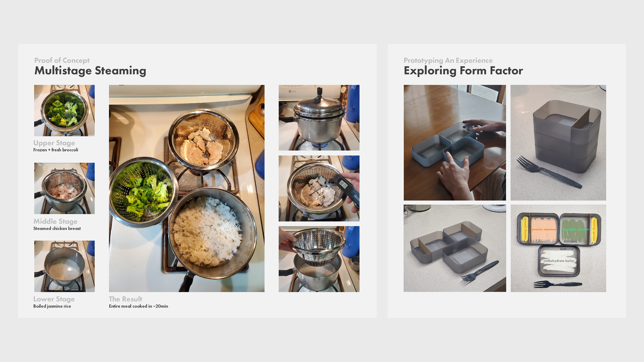Click the covered pot on stove photo

[x=319, y=118]
